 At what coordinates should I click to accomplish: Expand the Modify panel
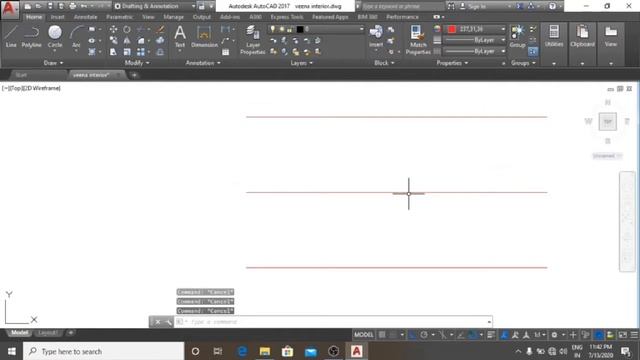[137, 63]
